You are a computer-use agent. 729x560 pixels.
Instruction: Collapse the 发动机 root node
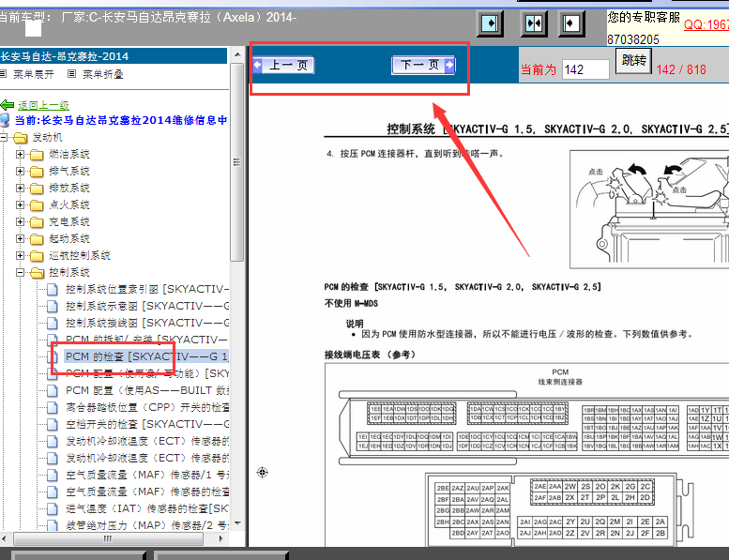(3, 137)
